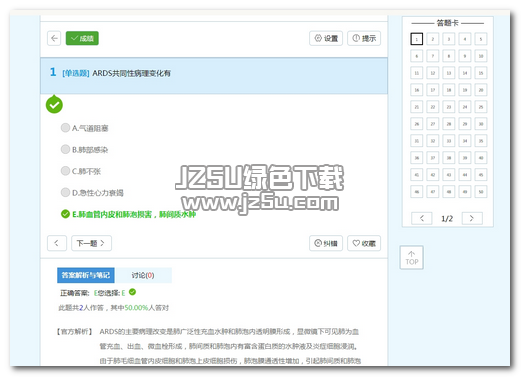Switch to 答案解析与笔记 tab

[86, 275]
